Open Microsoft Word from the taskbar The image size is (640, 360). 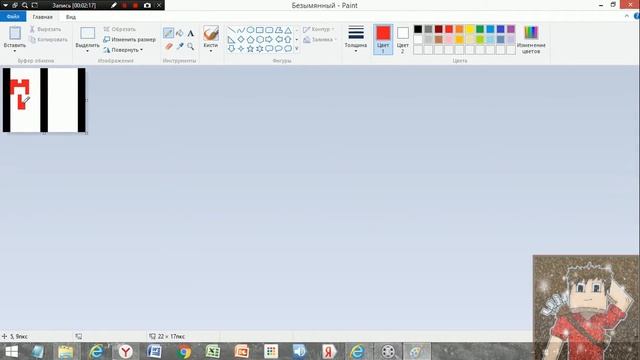(154, 351)
